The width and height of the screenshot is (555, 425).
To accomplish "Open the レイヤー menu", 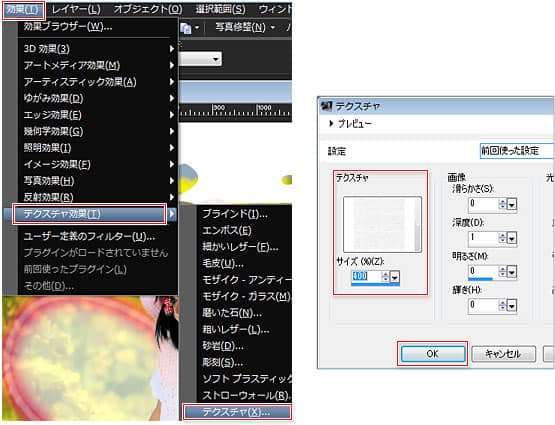I will click(x=76, y=10).
